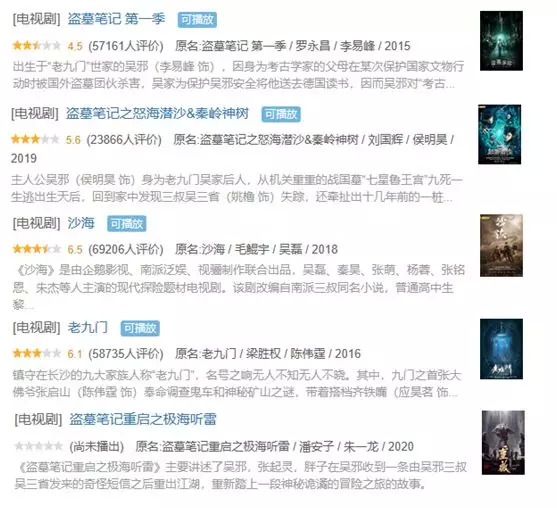Click the 57161人评价 review count

click(126, 46)
